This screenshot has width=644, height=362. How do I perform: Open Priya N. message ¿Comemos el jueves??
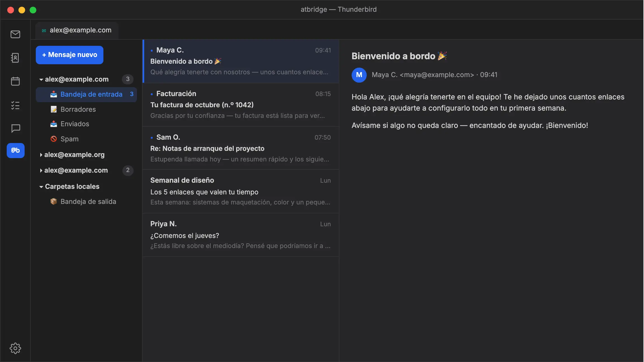[241, 235]
